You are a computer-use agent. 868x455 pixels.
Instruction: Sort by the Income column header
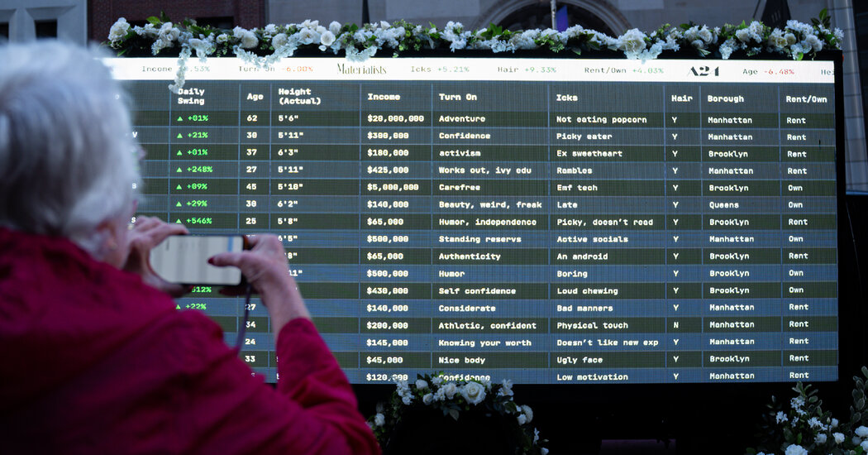(x=384, y=97)
